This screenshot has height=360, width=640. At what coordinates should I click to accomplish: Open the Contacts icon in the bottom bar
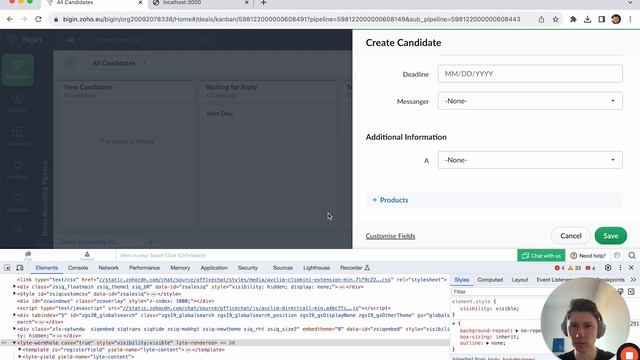tap(87, 256)
